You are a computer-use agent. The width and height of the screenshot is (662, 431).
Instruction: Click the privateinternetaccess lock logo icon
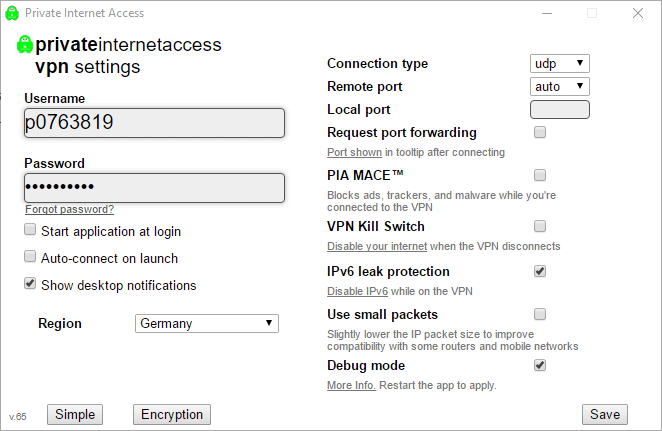(x=24, y=44)
